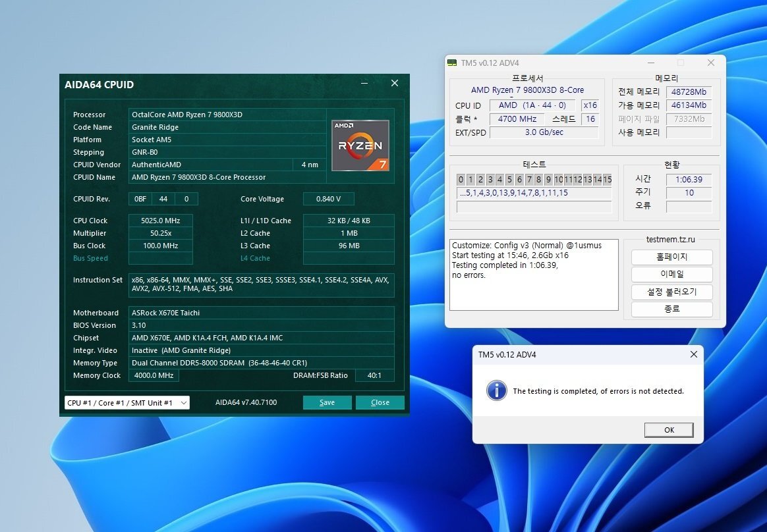
Task: Click the 이메일 button in TM5
Action: tap(671, 275)
